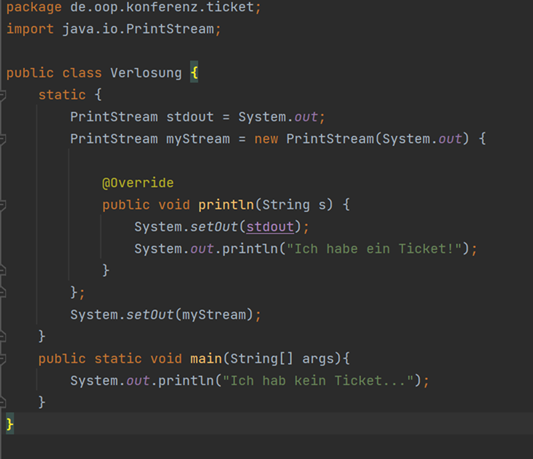The height and width of the screenshot is (459, 533).
Task: Click the args parameter in main
Action: (x=318, y=359)
